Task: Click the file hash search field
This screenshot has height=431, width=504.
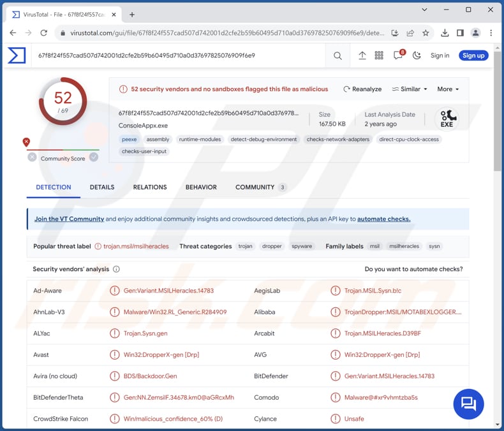Action: click(x=179, y=55)
